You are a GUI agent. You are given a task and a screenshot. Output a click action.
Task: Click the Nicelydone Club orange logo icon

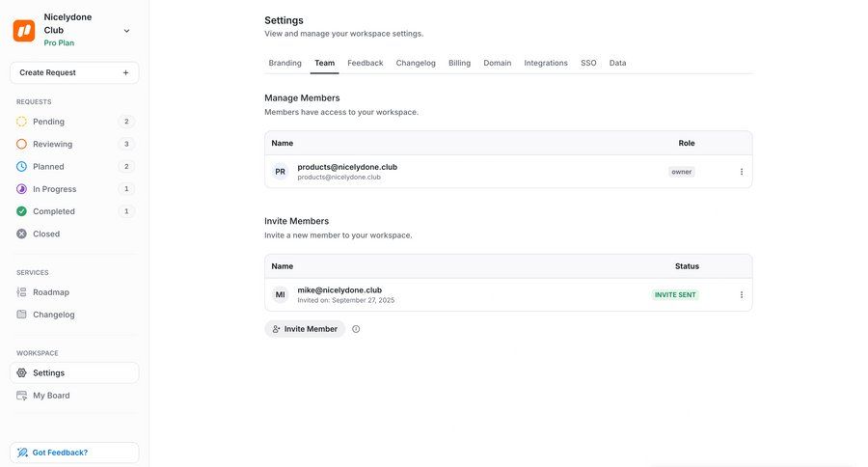[24, 30]
